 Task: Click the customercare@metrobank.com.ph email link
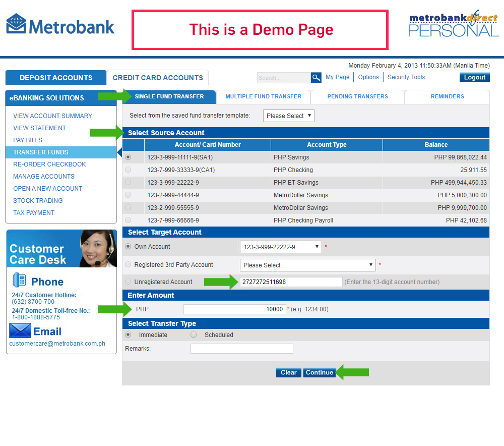pyautogui.click(x=57, y=344)
